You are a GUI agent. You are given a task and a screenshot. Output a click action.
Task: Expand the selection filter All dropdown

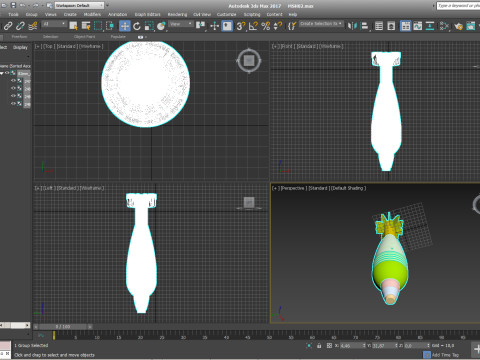point(54,24)
